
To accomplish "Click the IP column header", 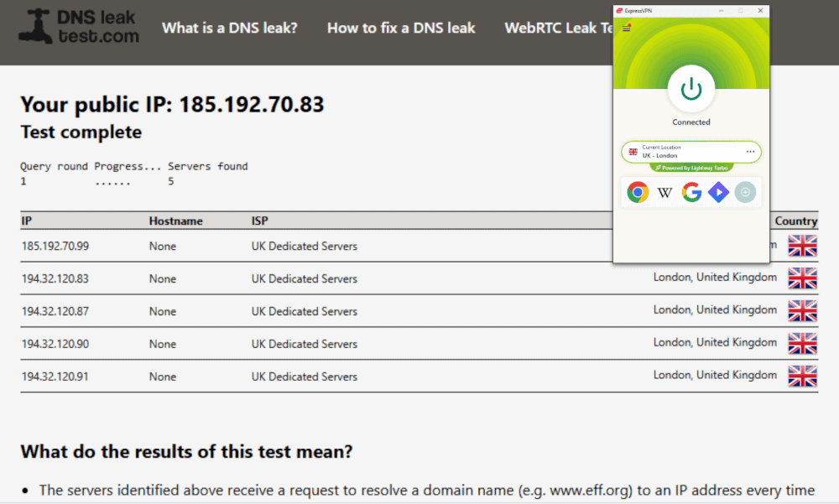I will click(x=27, y=221).
